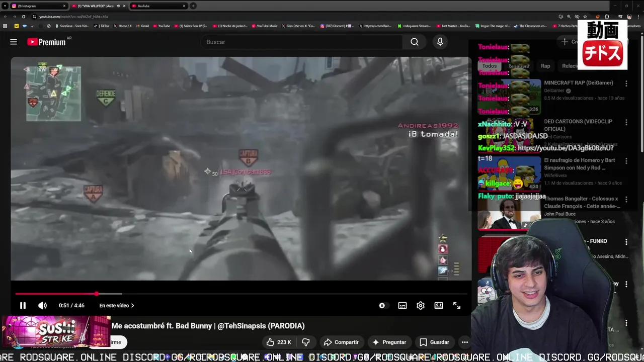Viewport: 644px width, 362px height.
Task: Open options for DED CARTOONS video
Action: click(x=626, y=122)
